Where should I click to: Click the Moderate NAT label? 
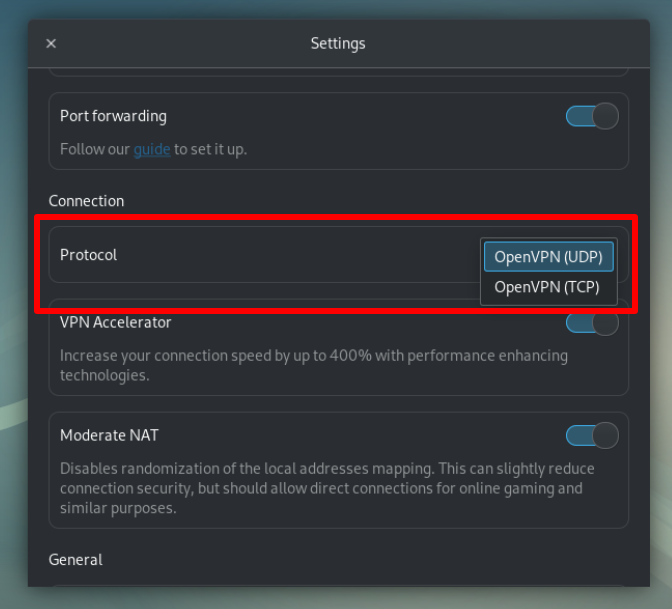point(109,435)
